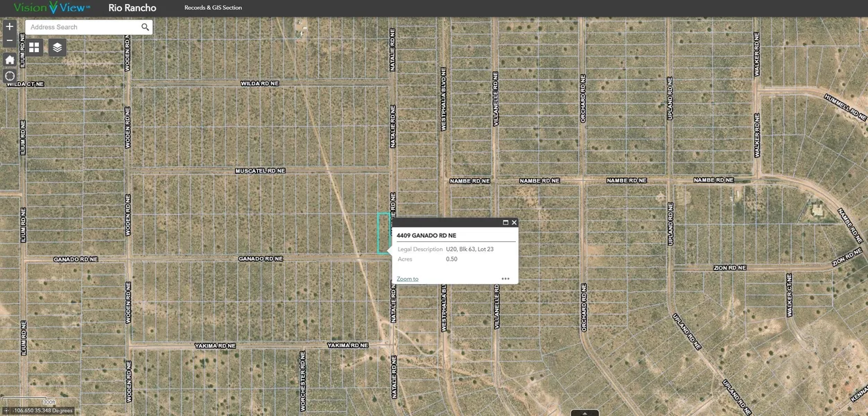Open the popup's three-dots actions menu
The image size is (868, 416).
coord(505,279)
